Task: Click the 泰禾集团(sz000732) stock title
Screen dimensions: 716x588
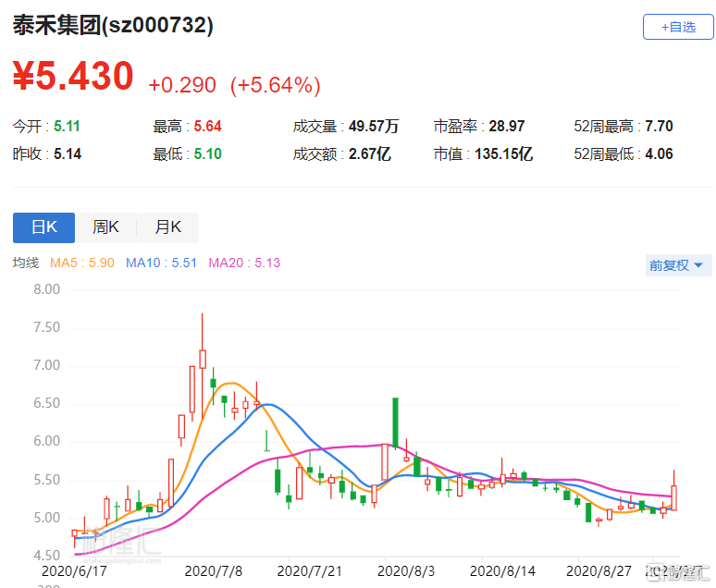Action: click(113, 25)
